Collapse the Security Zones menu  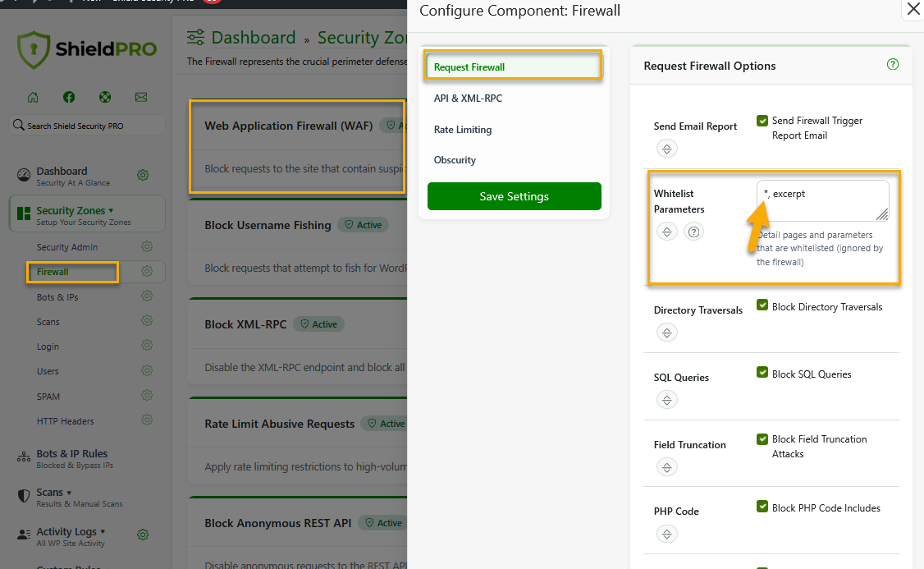(x=111, y=210)
